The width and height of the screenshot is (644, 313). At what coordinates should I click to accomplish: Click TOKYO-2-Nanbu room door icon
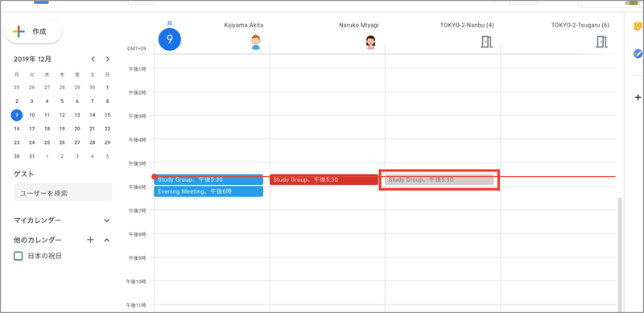pyautogui.click(x=486, y=42)
